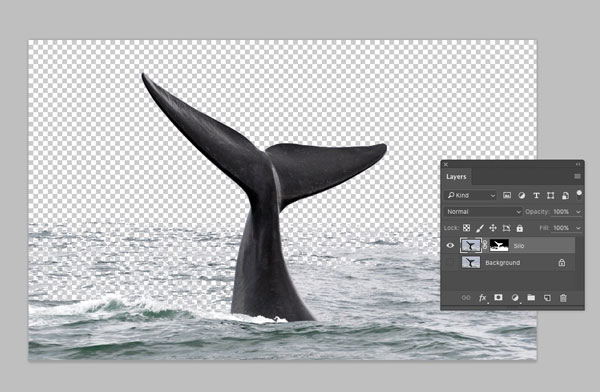Viewport: 600px width, 392px height.
Task: Delete layer with trash icon
Action: point(563,298)
